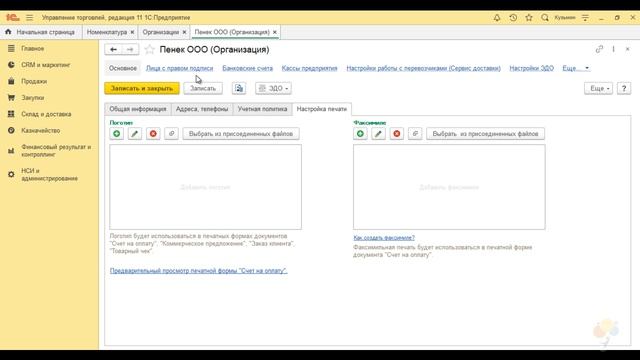Close the organization form with X
Viewport: 640px width, 360px height.
point(628,49)
